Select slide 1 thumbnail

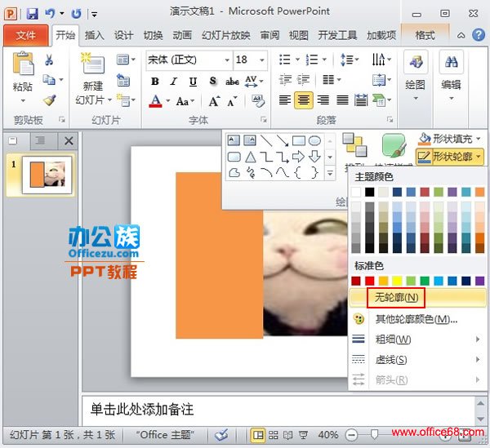(x=47, y=175)
